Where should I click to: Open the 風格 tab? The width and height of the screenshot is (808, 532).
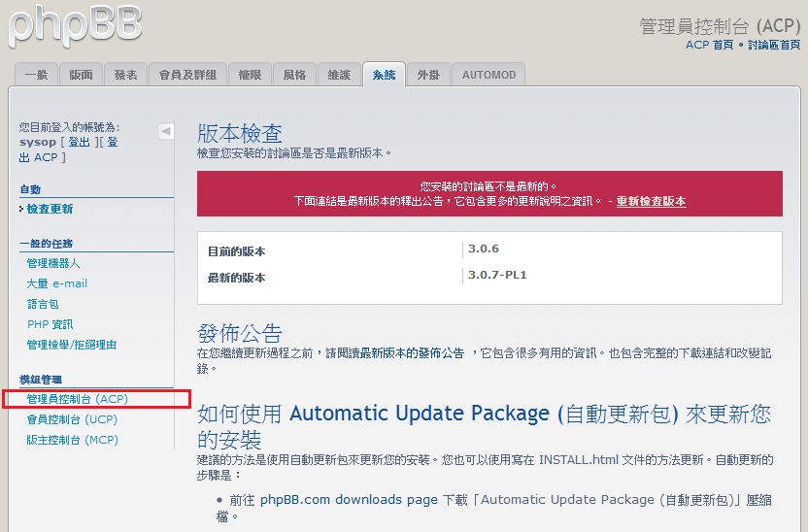294,75
